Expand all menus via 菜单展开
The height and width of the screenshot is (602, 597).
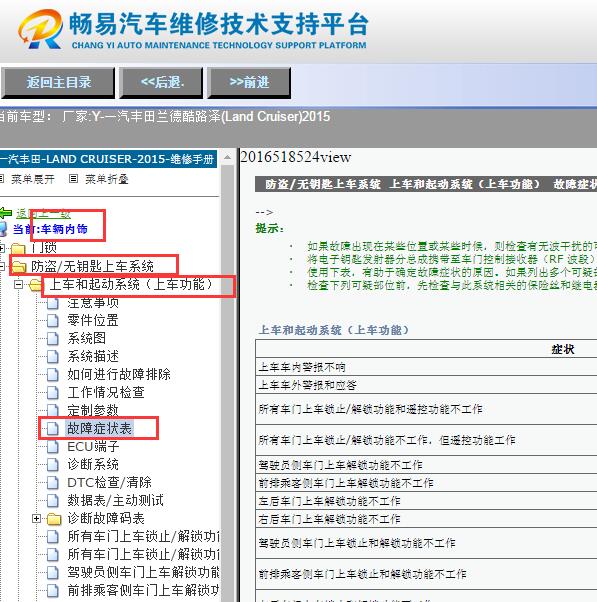click(32, 179)
